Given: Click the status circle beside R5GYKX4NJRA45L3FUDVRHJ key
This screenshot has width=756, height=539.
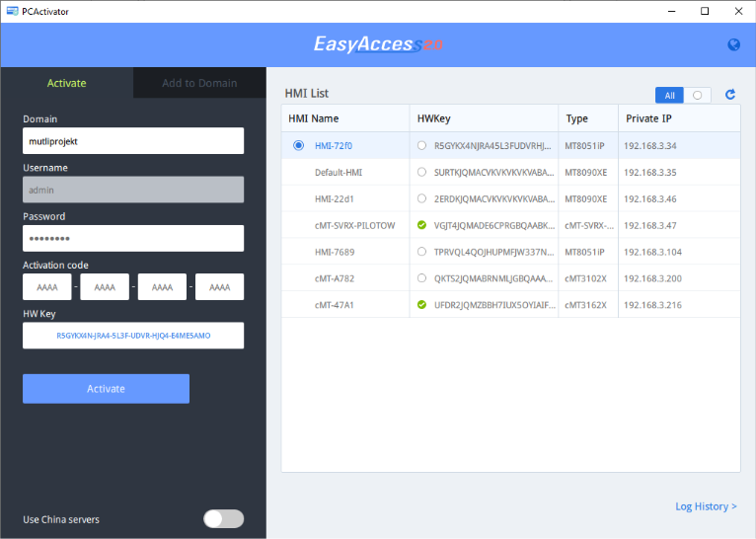Looking at the screenshot, I should pos(421,145).
